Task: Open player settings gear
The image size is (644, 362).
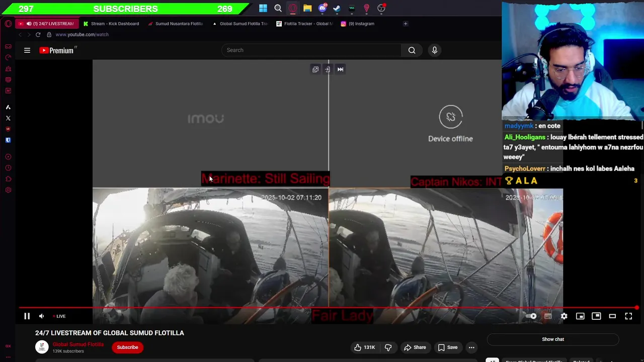Action: tap(564, 316)
